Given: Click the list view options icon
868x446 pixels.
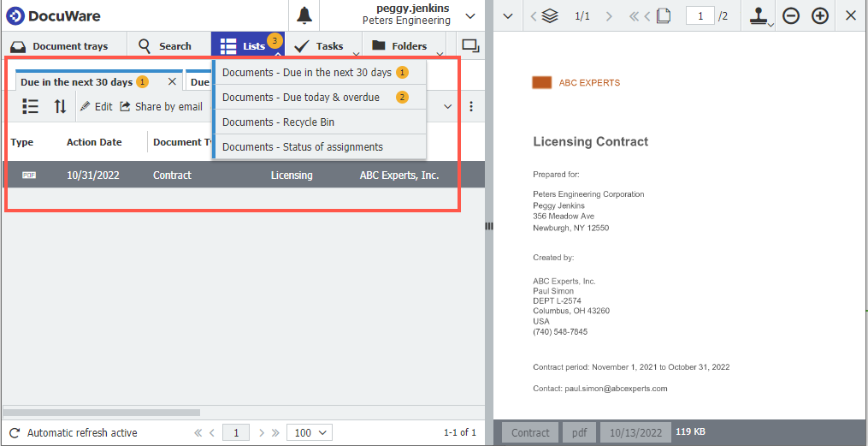Looking at the screenshot, I should point(31,106).
